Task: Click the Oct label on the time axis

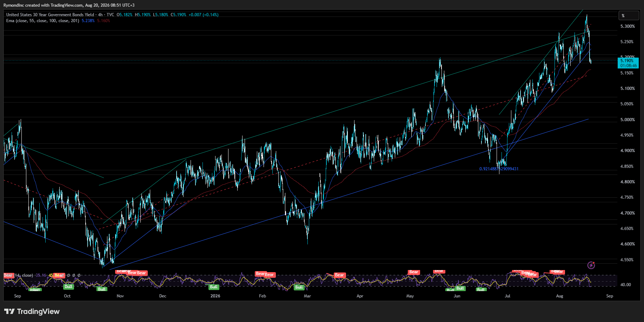Action: (x=67, y=296)
